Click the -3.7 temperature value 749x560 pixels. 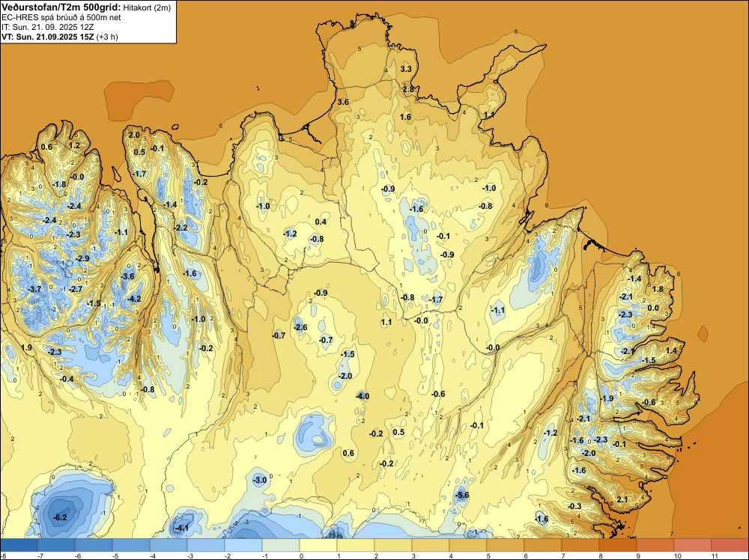(x=35, y=289)
